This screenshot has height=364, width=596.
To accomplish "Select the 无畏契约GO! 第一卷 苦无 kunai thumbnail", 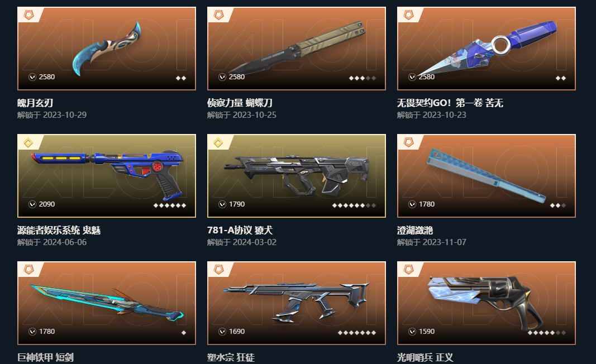I will click(x=487, y=49).
